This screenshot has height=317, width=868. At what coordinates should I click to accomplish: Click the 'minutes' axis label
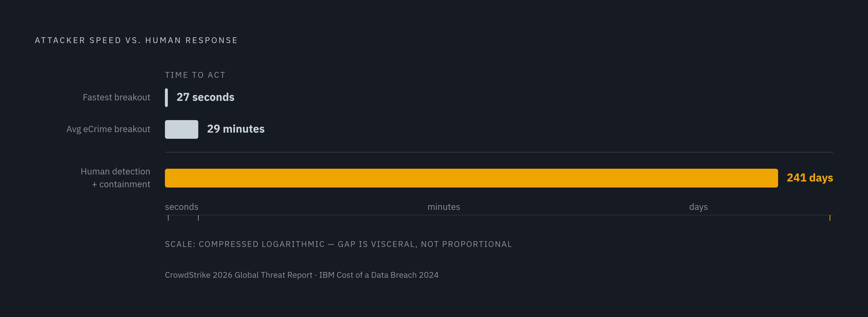click(443, 207)
